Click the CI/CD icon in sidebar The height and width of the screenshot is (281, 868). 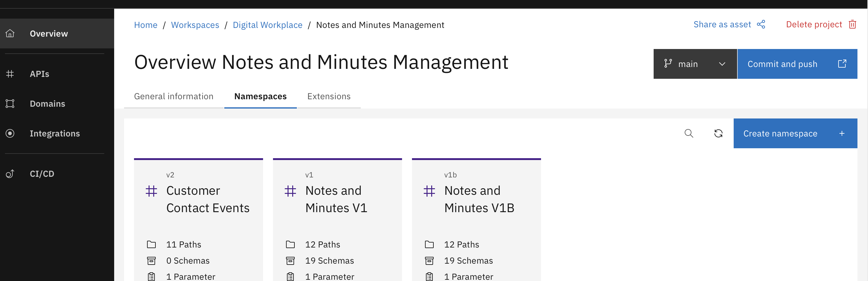click(x=10, y=173)
